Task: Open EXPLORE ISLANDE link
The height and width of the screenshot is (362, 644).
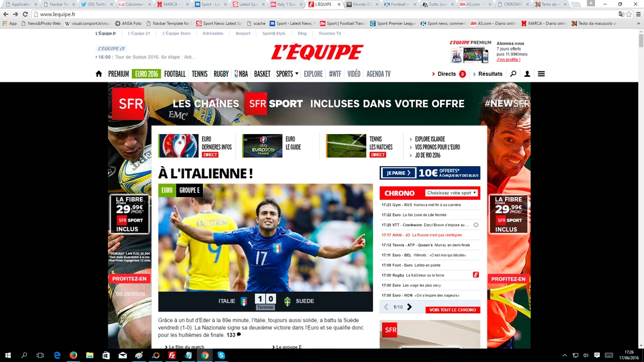Action: (429, 139)
